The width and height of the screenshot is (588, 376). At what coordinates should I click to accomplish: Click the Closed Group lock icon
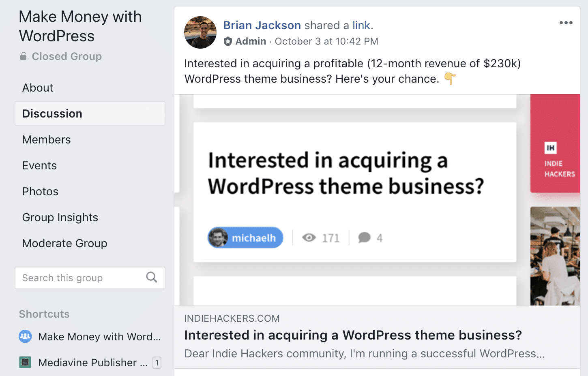(24, 56)
